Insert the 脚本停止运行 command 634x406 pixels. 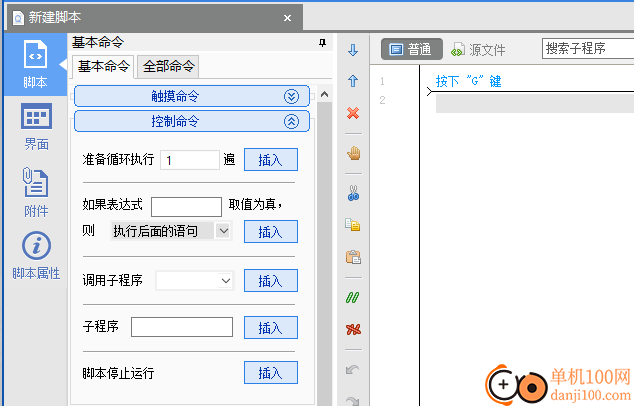click(271, 373)
